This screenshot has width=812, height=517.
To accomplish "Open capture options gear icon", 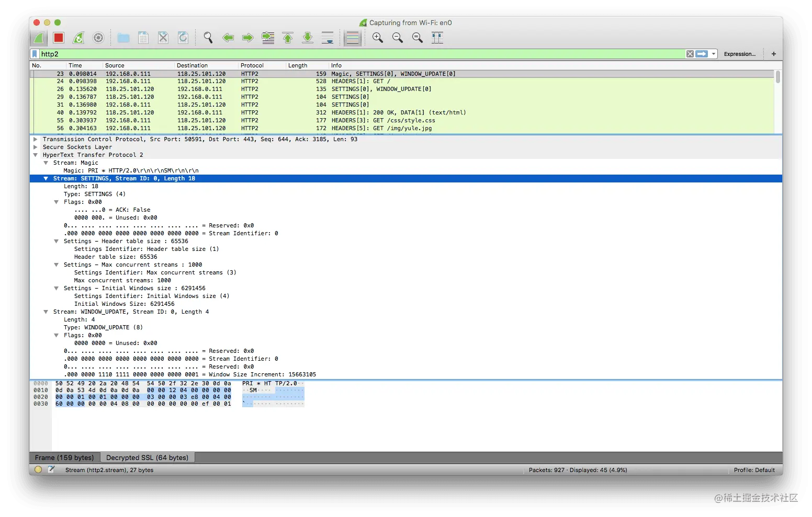I will point(98,38).
